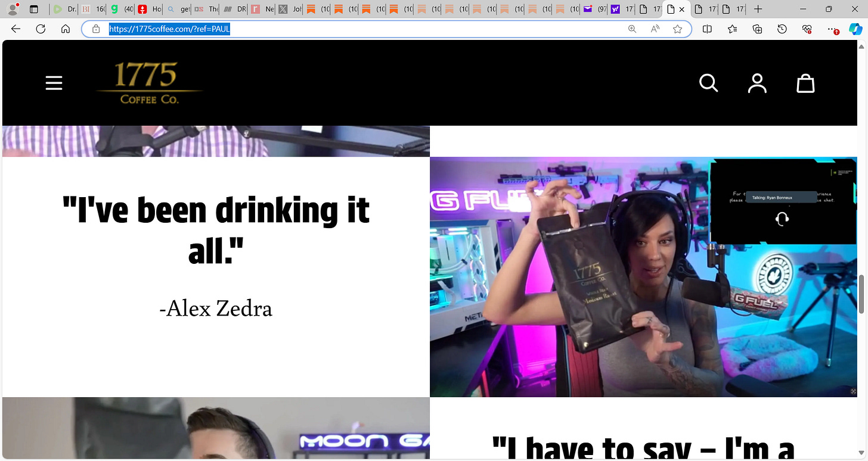Switch to the X 'Joh' tab
The image size is (868, 461).
pos(291,10)
